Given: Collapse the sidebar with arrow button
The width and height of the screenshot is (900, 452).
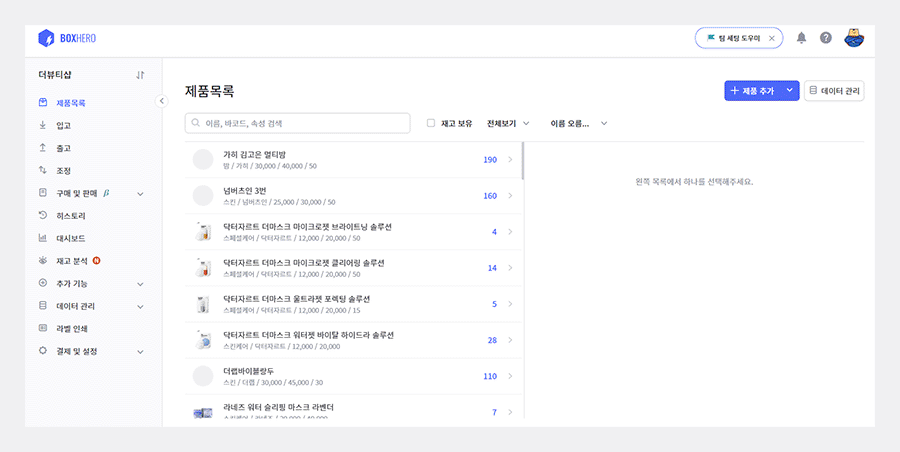Looking at the screenshot, I should coord(162,101).
